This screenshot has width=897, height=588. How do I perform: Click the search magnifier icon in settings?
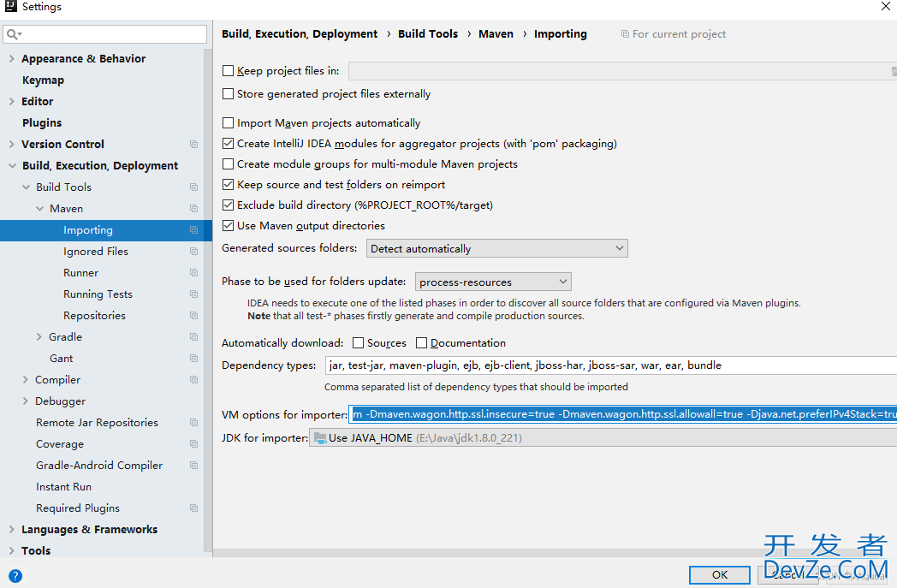click(14, 34)
